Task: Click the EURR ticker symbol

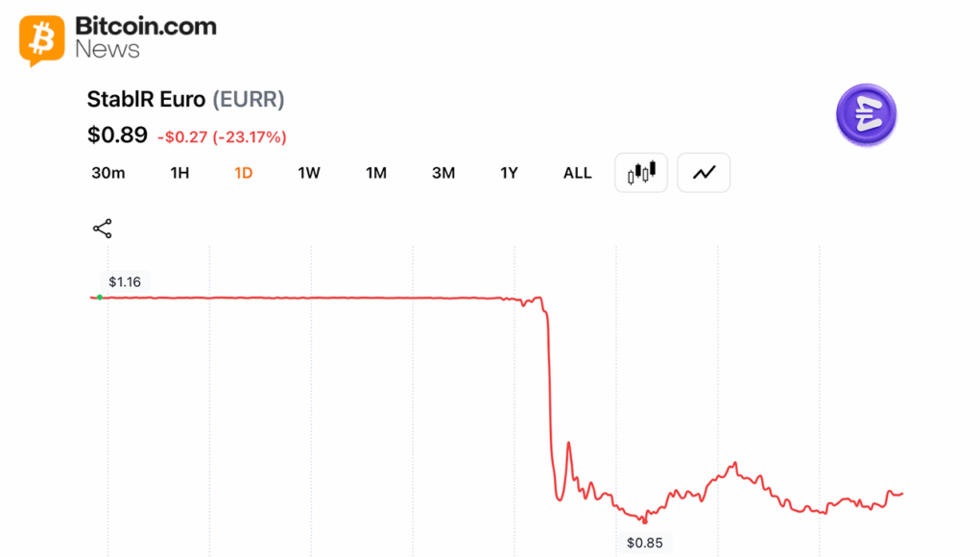Action: tap(249, 100)
